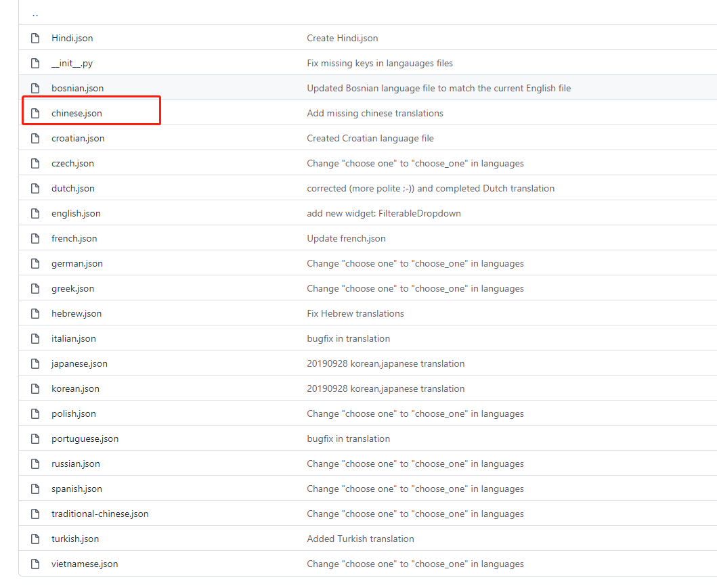Open german.json file name
The width and height of the screenshot is (717, 588).
(x=77, y=264)
